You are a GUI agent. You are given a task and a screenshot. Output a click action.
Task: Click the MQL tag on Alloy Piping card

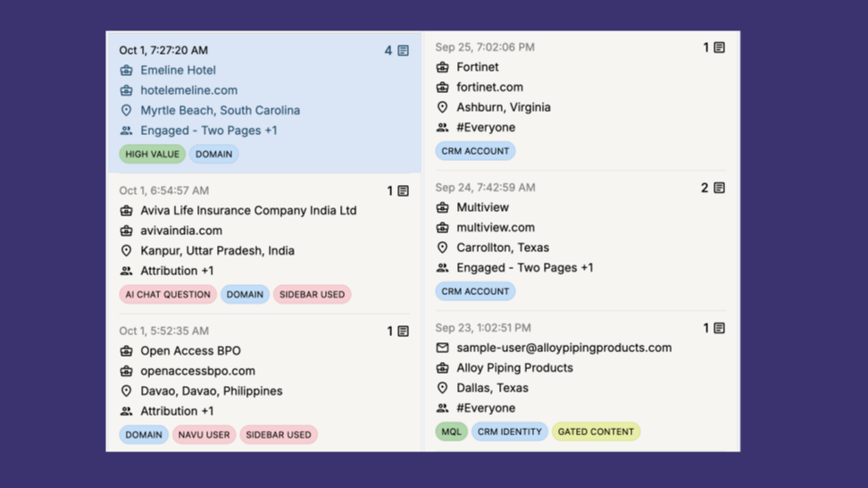tap(451, 432)
